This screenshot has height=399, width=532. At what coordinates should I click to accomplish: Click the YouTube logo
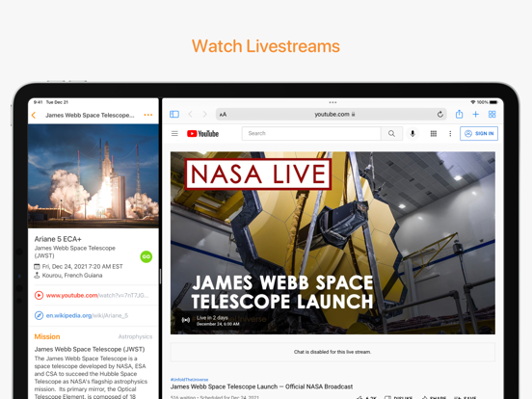click(203, 134)
